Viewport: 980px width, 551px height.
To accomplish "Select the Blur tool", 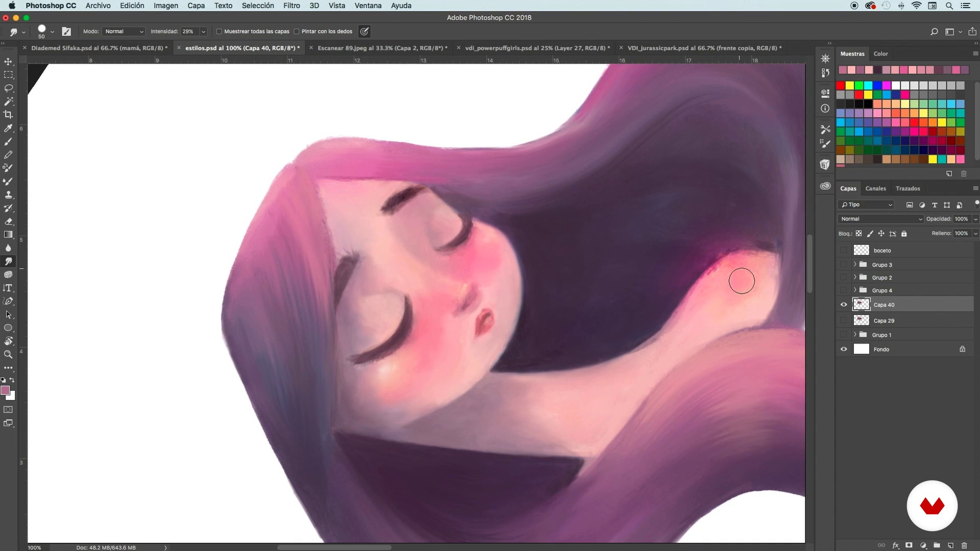I will (x=8, y=248).
